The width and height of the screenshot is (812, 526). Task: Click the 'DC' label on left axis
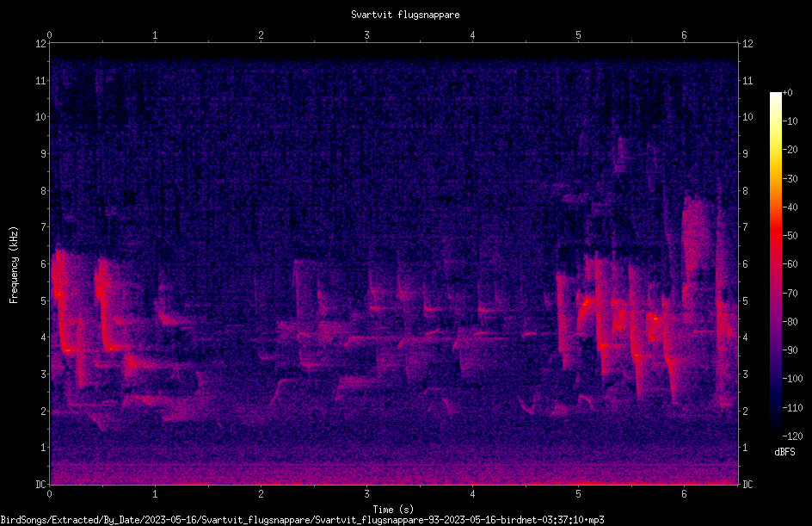click(x=41, y=484)
